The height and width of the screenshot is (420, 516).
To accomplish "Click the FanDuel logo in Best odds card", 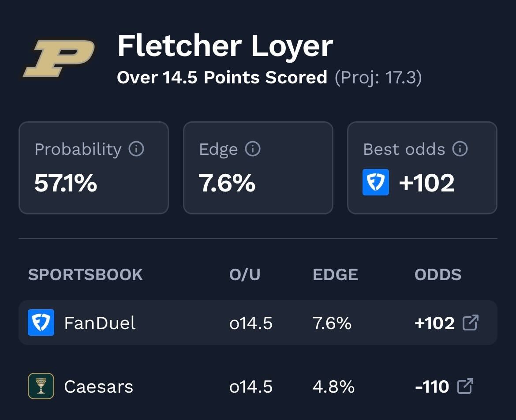I will click(x=375, y=182).
